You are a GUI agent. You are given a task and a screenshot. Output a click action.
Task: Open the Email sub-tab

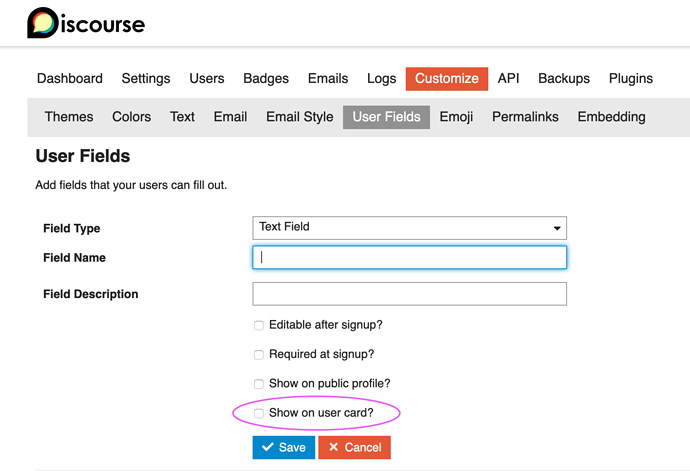tap(230, 117)
